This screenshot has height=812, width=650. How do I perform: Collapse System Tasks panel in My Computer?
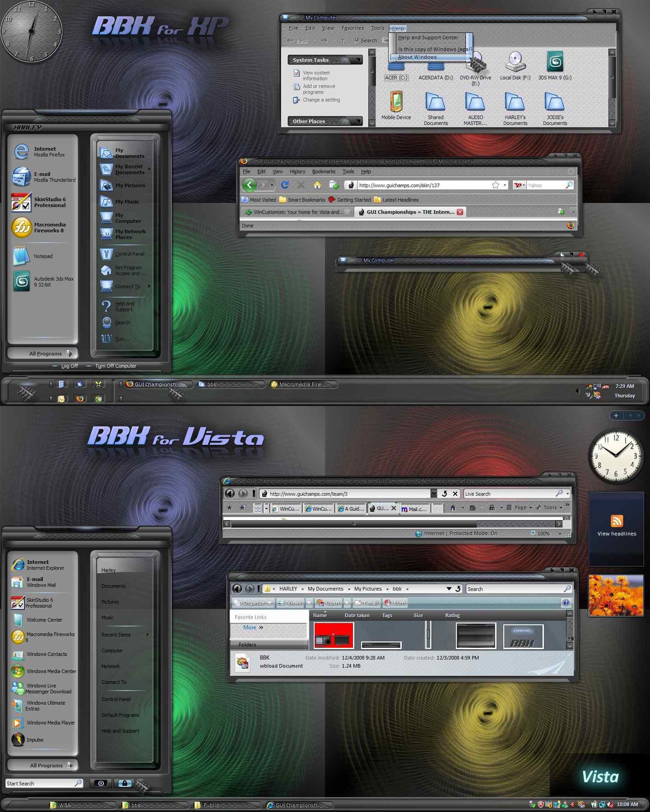358,60
